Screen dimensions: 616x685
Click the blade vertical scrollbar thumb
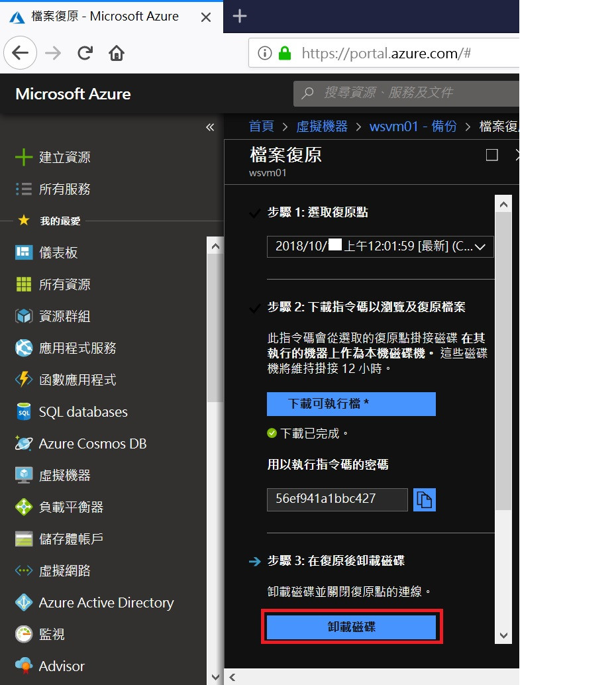tap(503, 361)
